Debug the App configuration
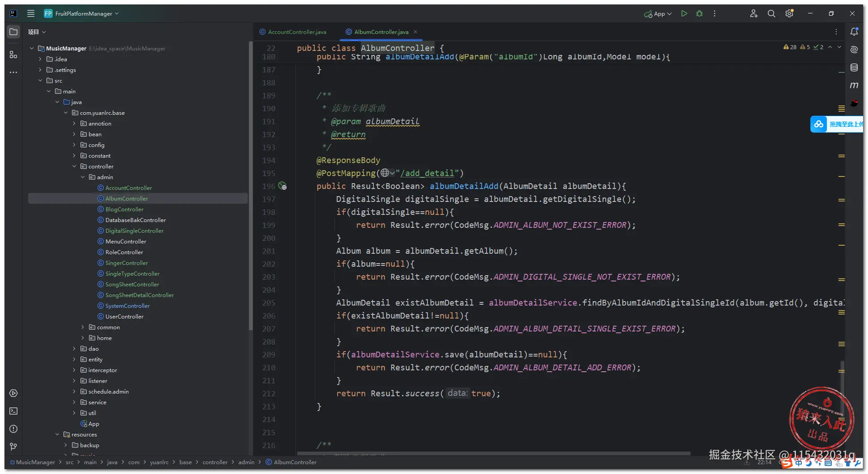The height and width of the screenshot is (474, 868). pyautogui.click(x=699, y=13)
